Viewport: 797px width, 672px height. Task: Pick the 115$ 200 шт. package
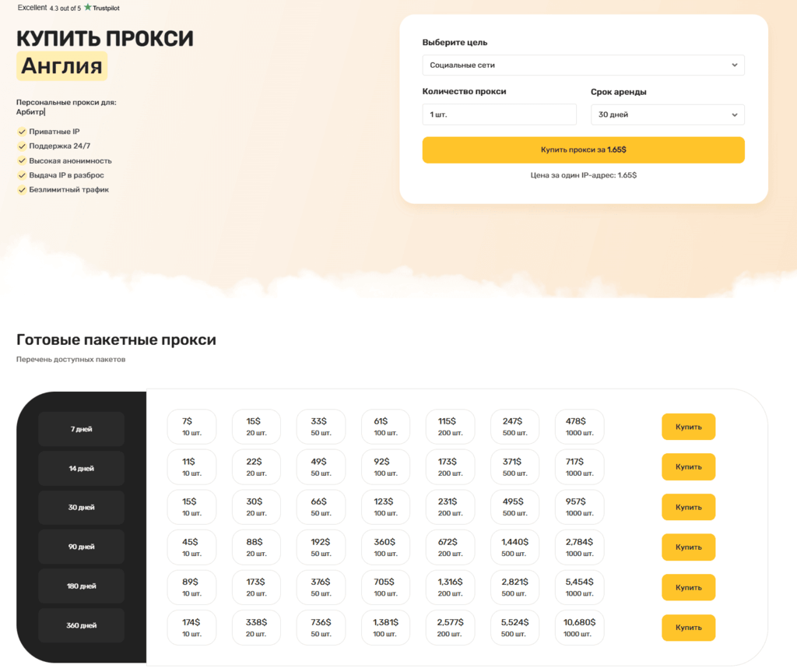[x=451, y=427]
